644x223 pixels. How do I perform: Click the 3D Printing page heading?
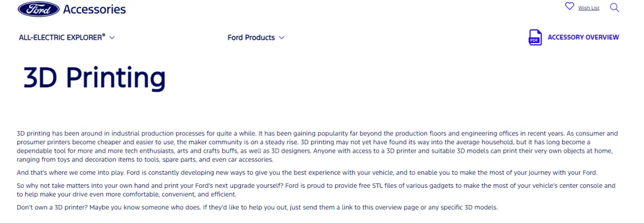pos(94,78)
